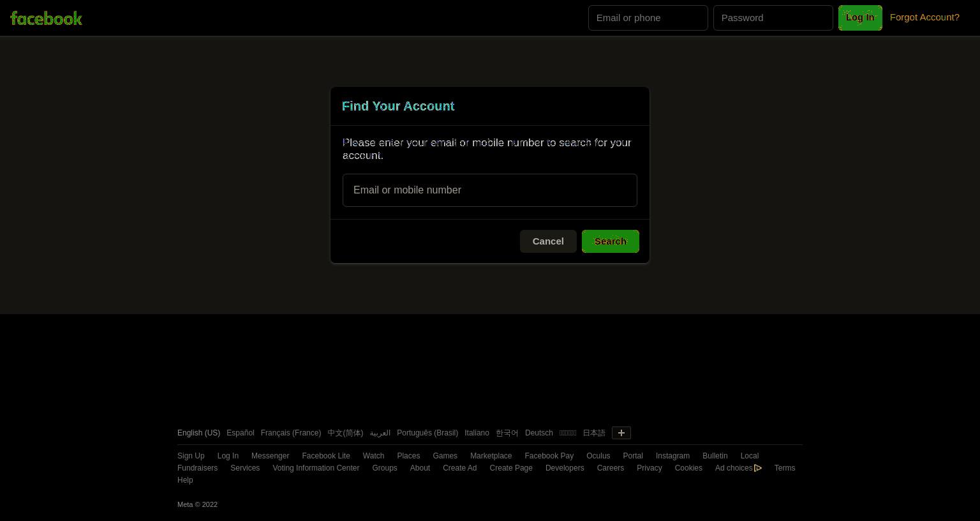
Task: Cancel the Find Your Account dialog
Action: click(548, 241)
